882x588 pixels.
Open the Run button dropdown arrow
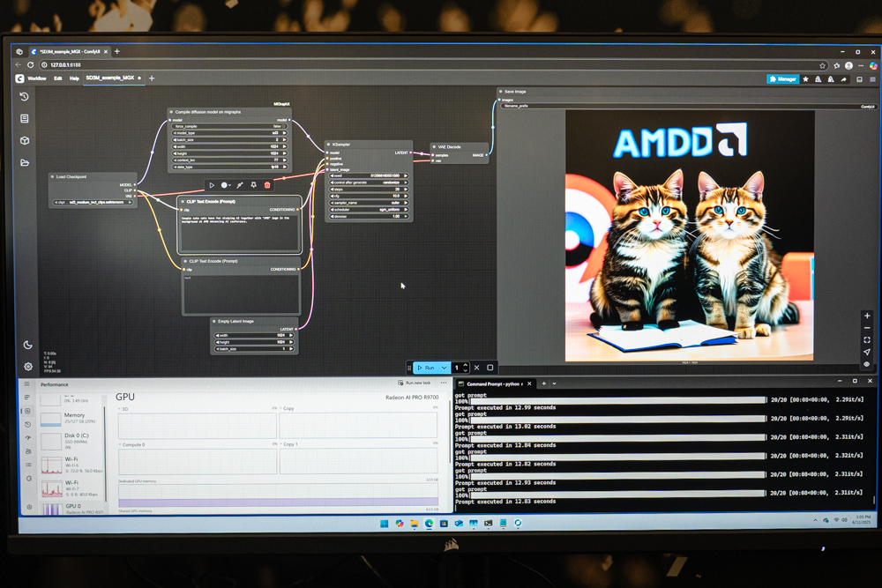tap(445, 368)
